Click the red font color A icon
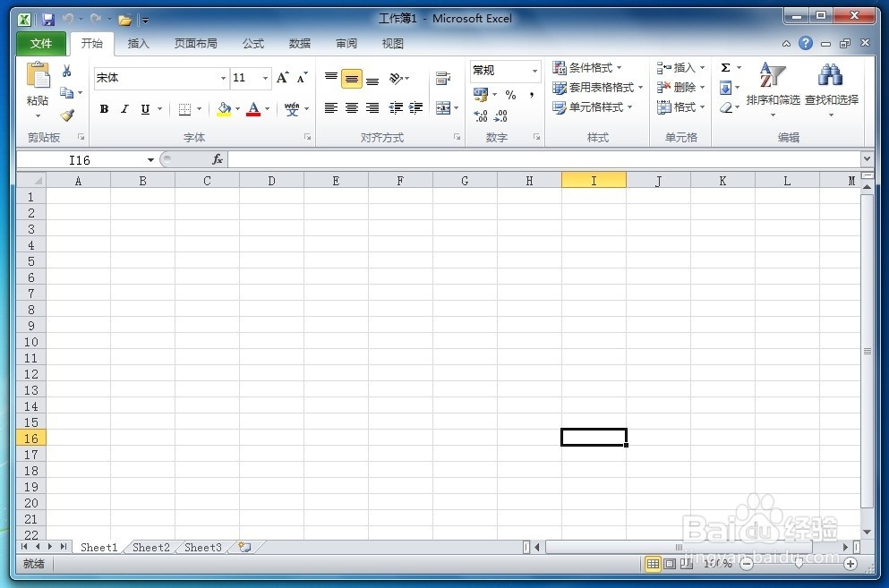The image size is (889, 588). [x=253, y=109]
